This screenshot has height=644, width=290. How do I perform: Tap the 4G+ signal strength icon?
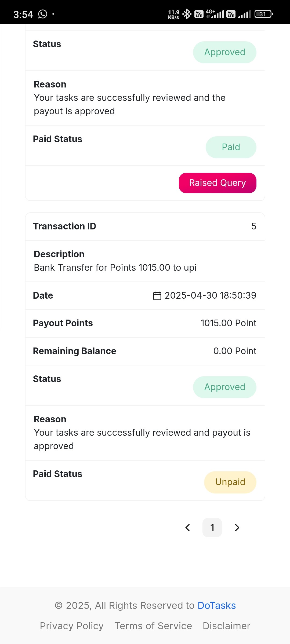tap(215, 14)
